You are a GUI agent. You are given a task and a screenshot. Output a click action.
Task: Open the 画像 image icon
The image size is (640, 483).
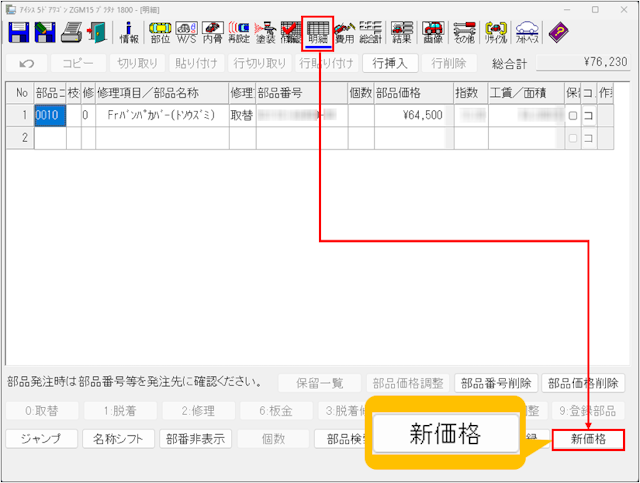(x=433, y=33)
